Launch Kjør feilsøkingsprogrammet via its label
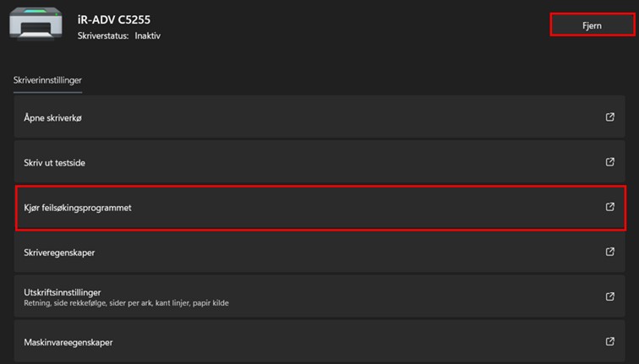The width and height of the screenshot is (639, 364). click(x=78, y=208)
